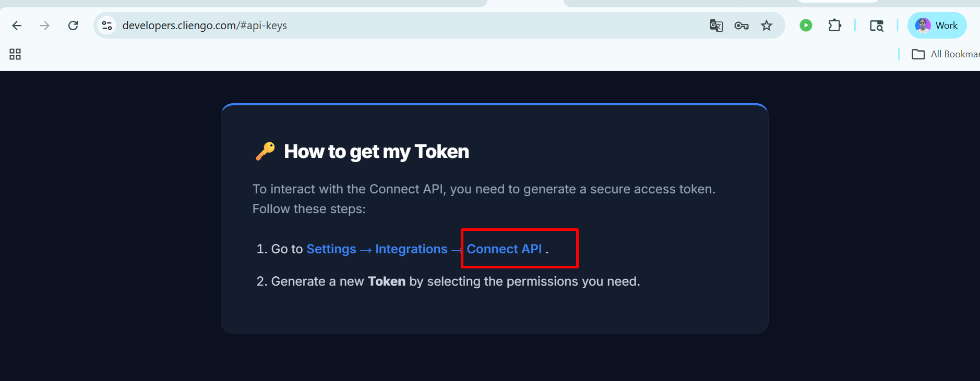The image size is (980, 381).
Task: Click the bold Token word in step two
Action: tap(386, 281)
